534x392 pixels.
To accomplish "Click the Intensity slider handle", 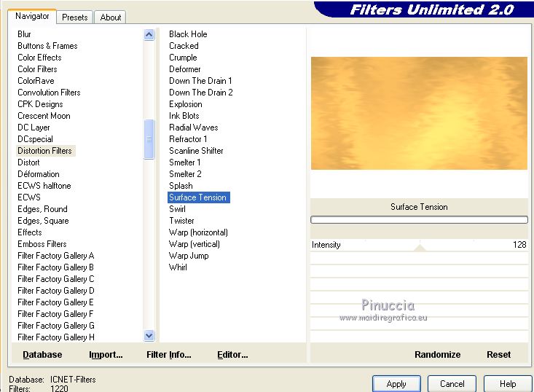I will 420,248.
